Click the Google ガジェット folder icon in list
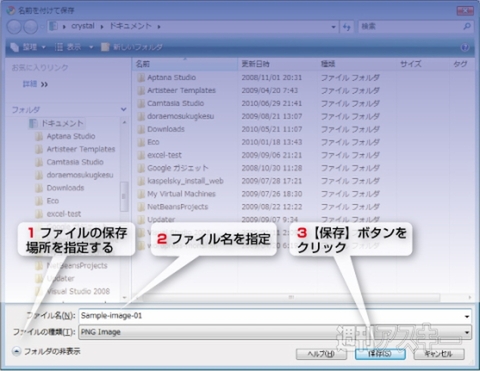 tap(141, 168)
